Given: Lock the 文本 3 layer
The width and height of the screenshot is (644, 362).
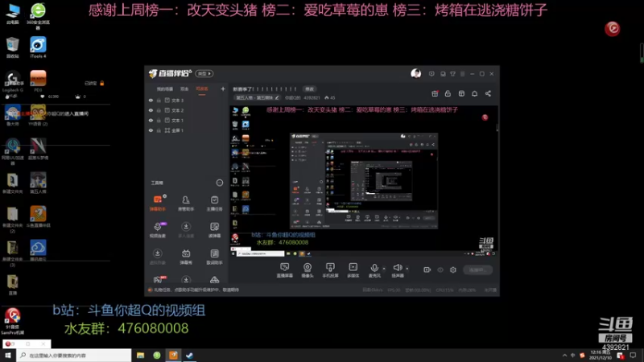Looking at the screenshot, I should 159,100.
